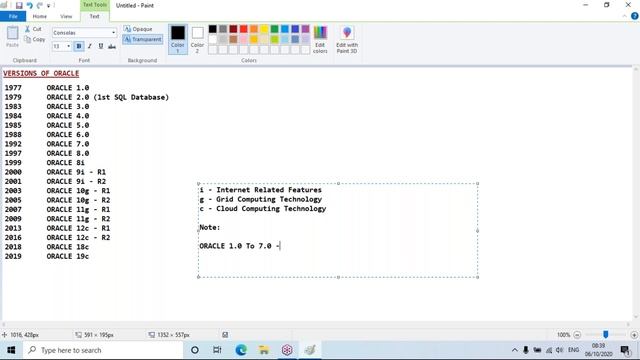Select Color 1 foreground button
This screenshot has height=360, width=640.
(x=178, y=39)
